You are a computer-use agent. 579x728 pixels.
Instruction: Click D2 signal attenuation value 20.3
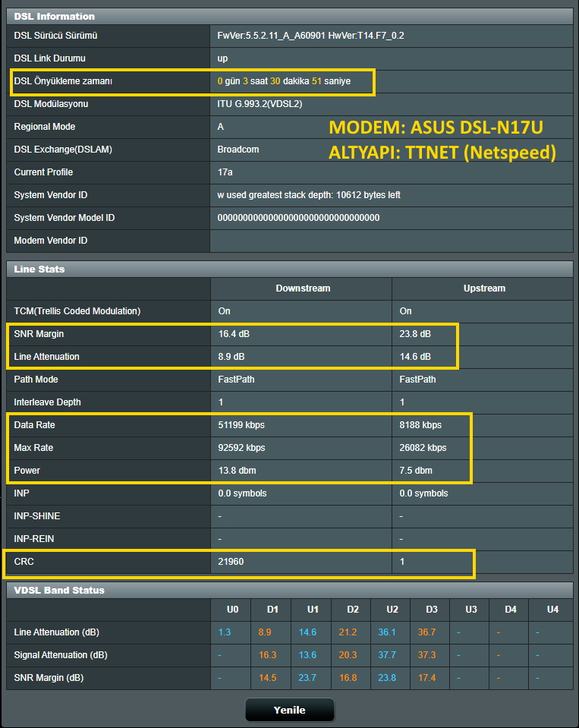tap(348, 654)
